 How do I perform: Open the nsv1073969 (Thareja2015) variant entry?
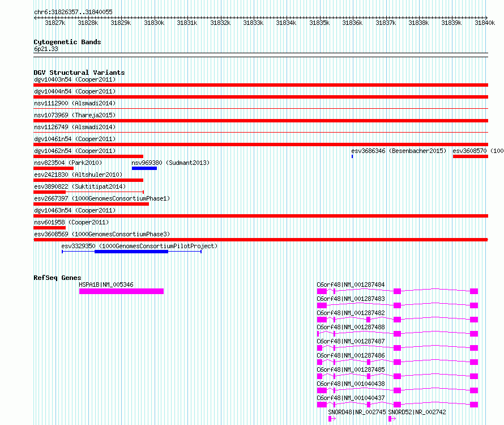coord(75,115)
